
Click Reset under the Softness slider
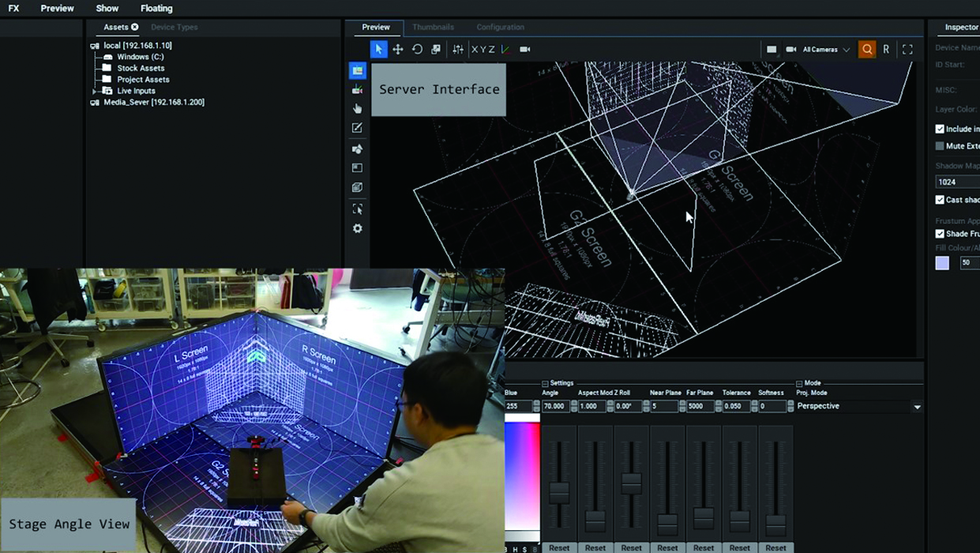coord(775,547)
